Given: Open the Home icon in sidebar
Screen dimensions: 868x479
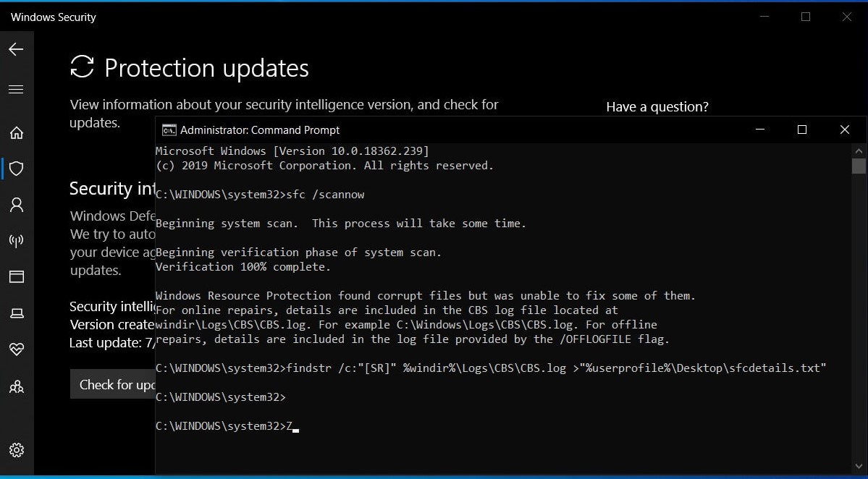Looking at the screenshot, I should tap(17, 132).
